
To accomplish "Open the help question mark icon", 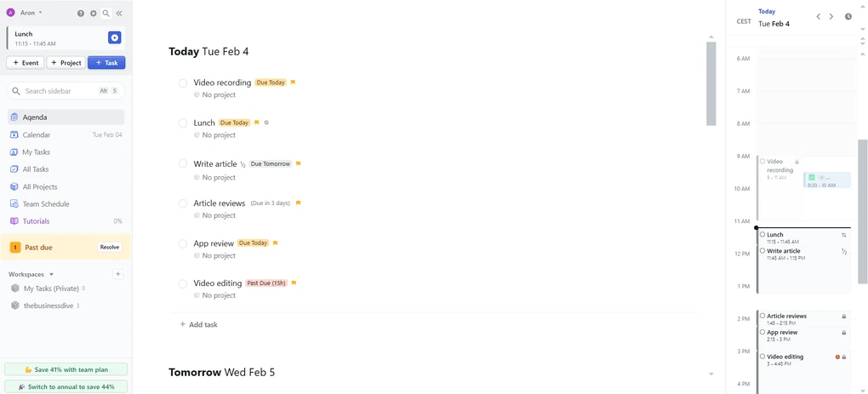I will pyautogui.click(x=81, y=14).
